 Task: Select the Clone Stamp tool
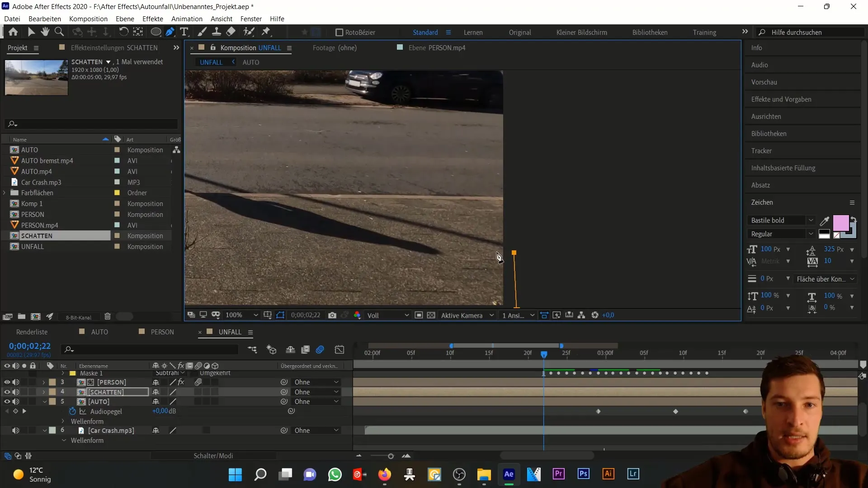click(217, 32)
